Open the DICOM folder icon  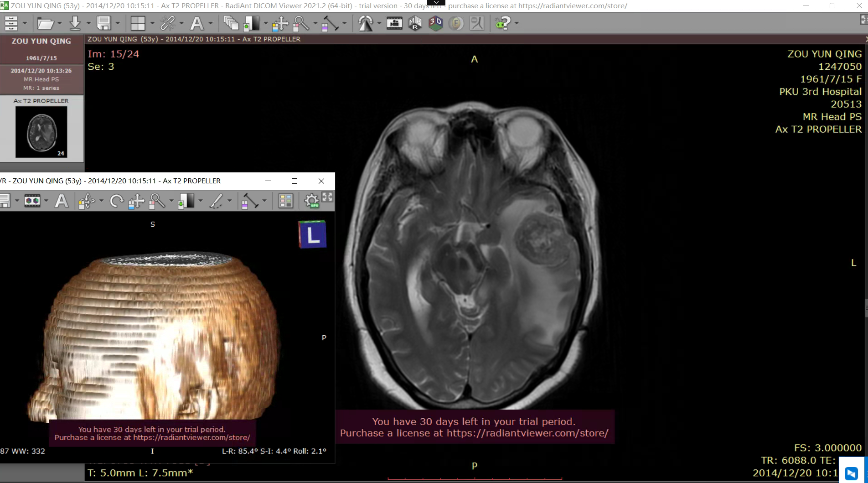pyautogui.click(x=45, y=23)
